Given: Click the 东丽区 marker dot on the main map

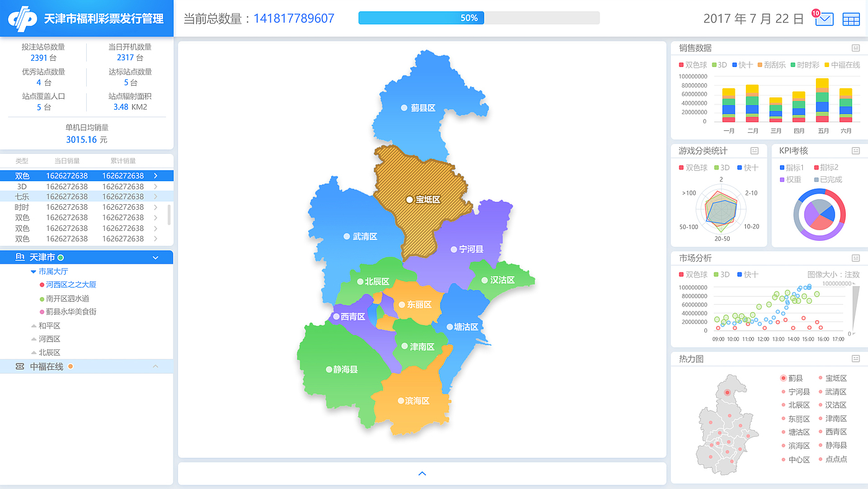Looking at the screenshot, I should pyautogui.click(x=402, y=305).
